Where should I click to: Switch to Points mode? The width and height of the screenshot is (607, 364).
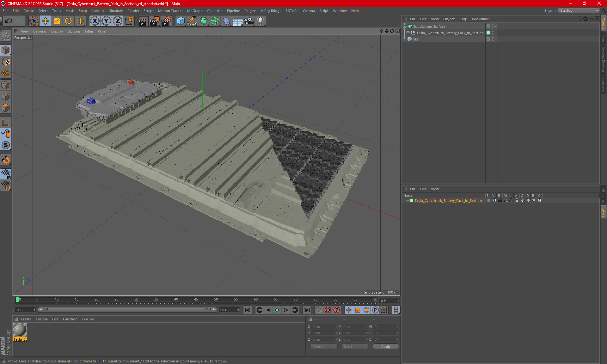(6, 85)
